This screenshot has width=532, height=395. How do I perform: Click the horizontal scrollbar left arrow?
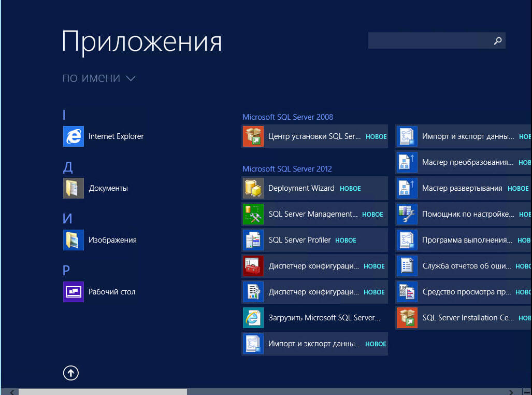12,392
